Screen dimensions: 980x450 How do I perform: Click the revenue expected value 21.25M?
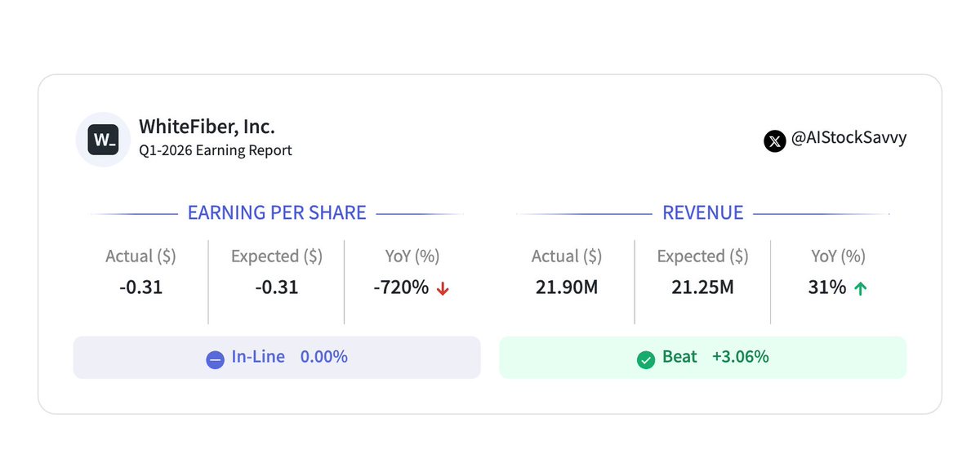702,287
